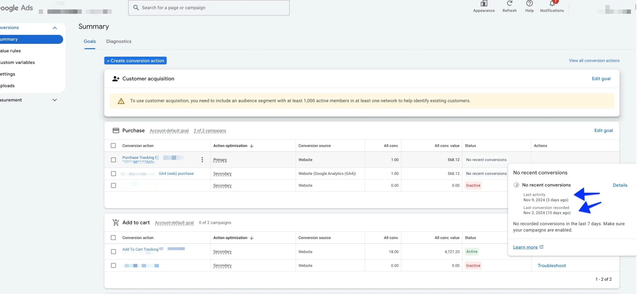644x294 pixels.
Task: Check the select-all checkbox in Purchase table header
Action: point(113,146)
